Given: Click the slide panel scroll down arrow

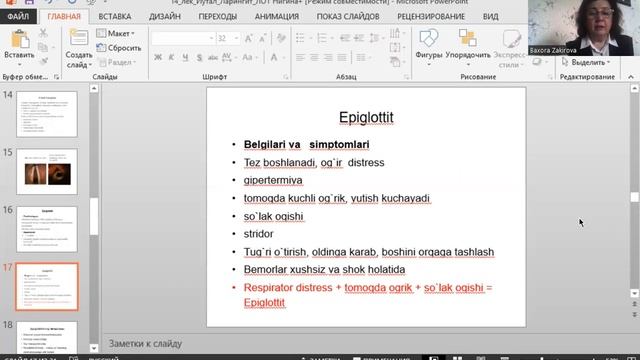Looking at the screenshot, I should [94, 349].
